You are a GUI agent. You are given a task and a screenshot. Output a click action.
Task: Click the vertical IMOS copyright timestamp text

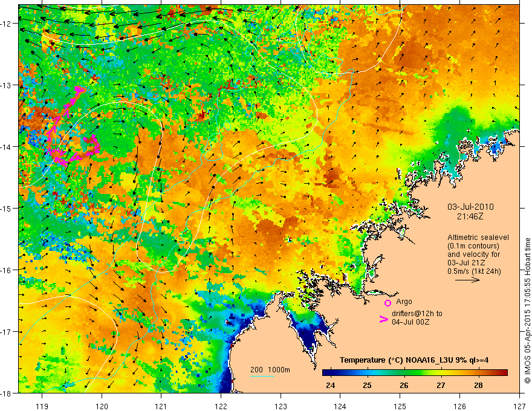tap(528, 311)
